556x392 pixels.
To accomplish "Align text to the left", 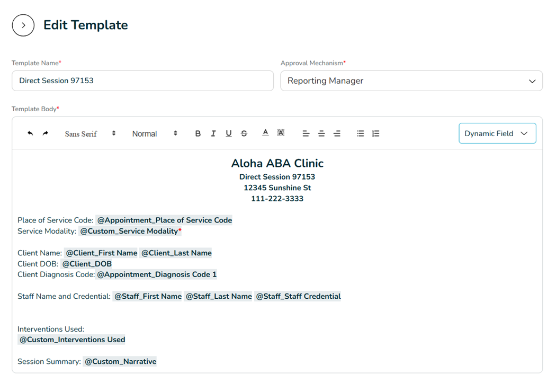I will [306, 133].
